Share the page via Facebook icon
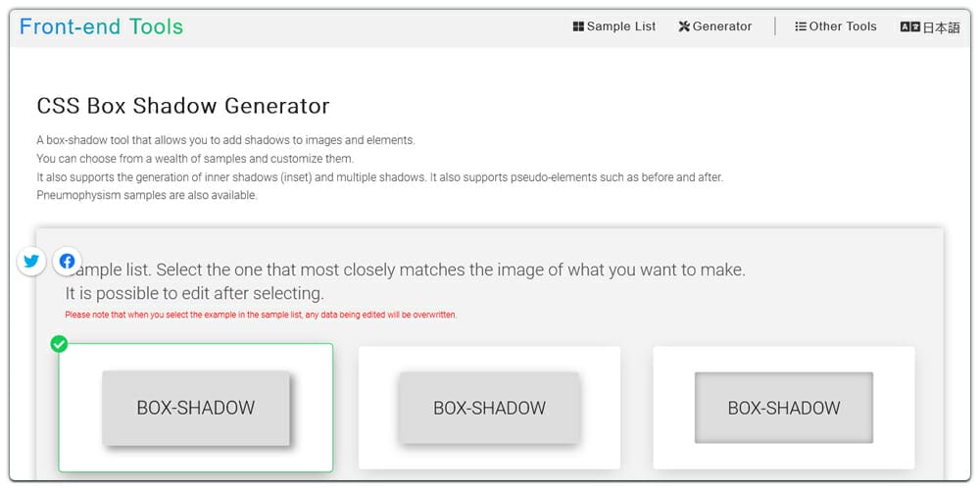The width and height of the screenshot is (980, 490). [67, 261]
